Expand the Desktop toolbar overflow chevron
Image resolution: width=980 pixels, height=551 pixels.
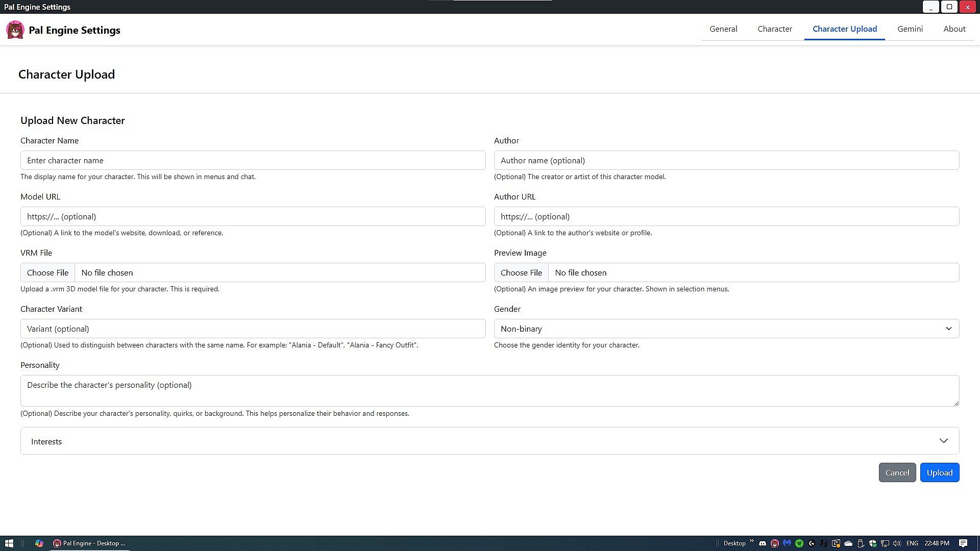pyautogui.click(x=751, y=541)
